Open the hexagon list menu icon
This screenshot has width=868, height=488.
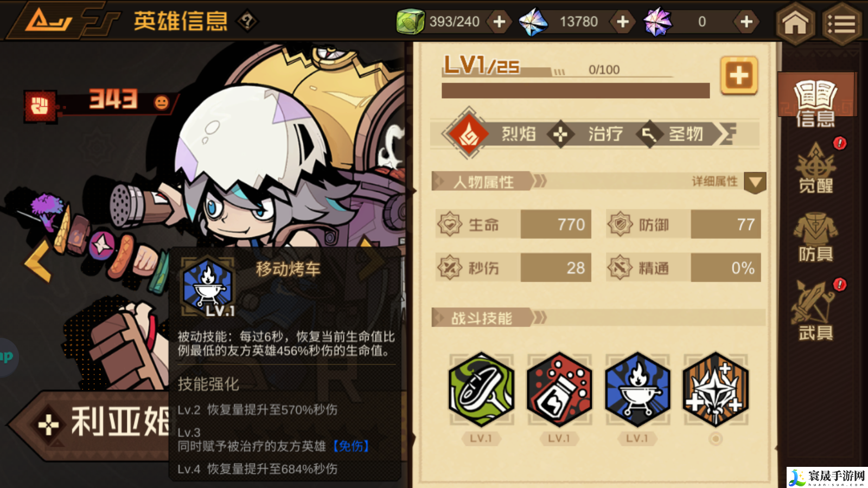[842, 23]
